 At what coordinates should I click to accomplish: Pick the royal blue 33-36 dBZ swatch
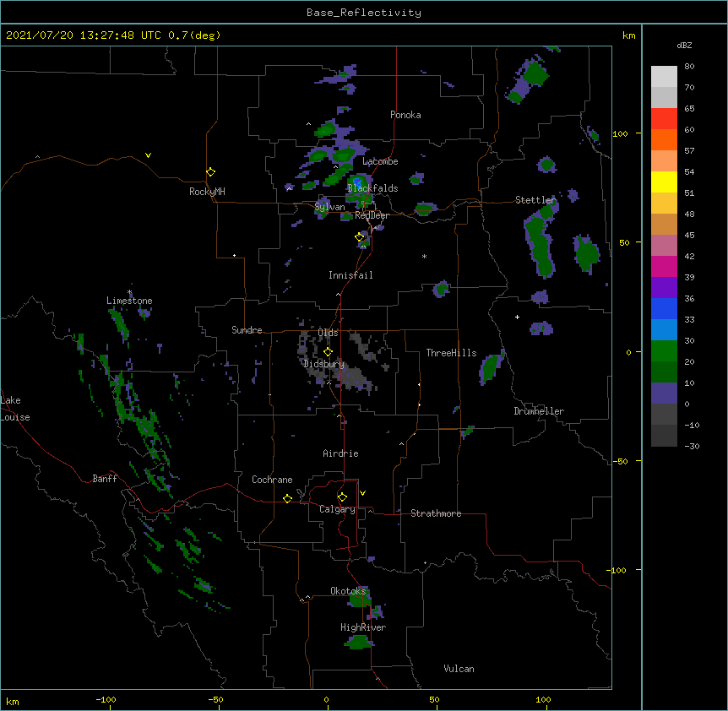[x=664, y=308]
